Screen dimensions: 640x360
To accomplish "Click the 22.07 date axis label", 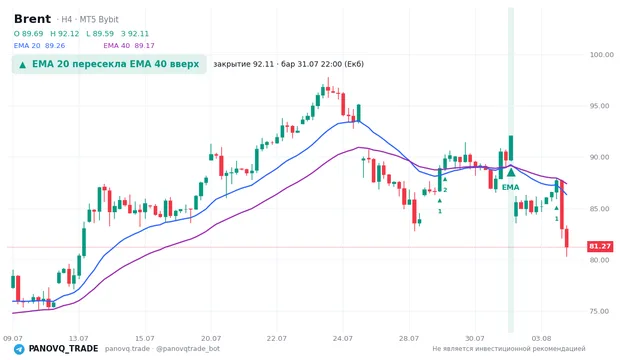I will click(276, 338).
